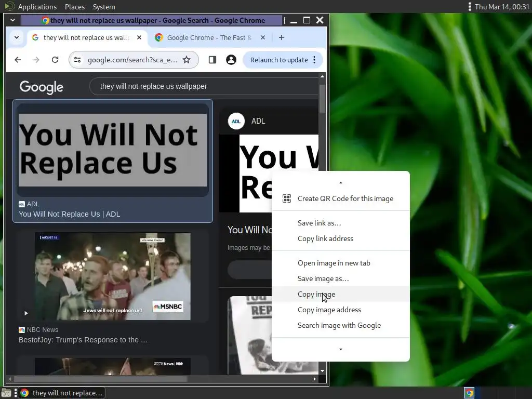Click the QR code icon in context menu

pyautogui.click(x=287, y=198)
